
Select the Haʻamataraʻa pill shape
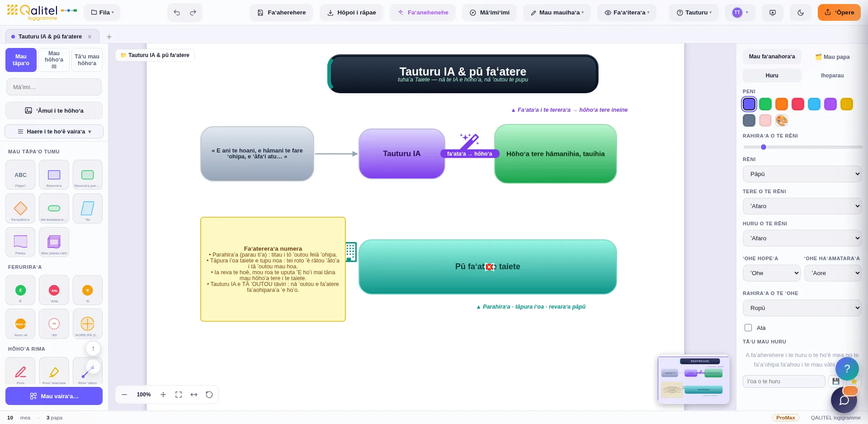(54, 209)
